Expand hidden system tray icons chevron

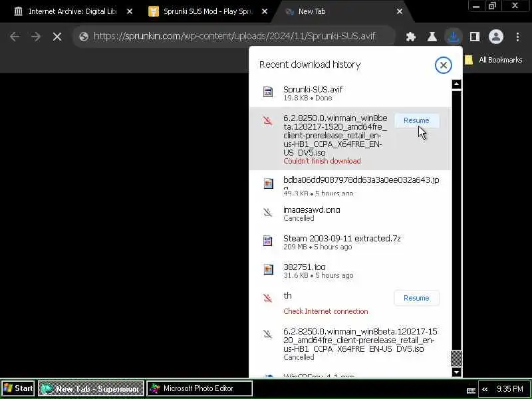pyautogui.click(x=485, y=389)
